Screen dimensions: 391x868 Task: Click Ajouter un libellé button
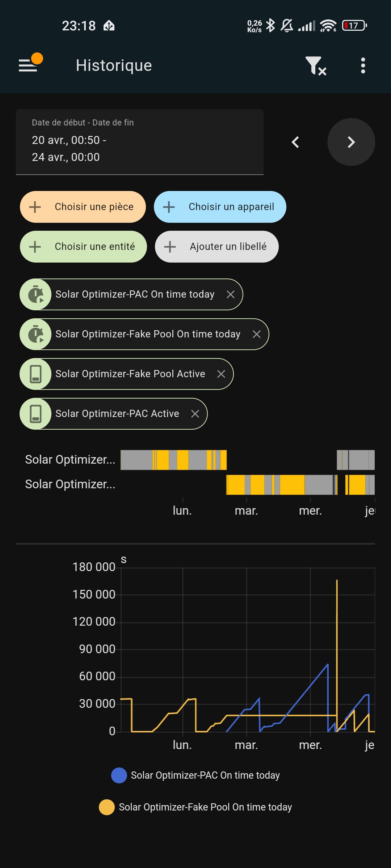(216, 247)
